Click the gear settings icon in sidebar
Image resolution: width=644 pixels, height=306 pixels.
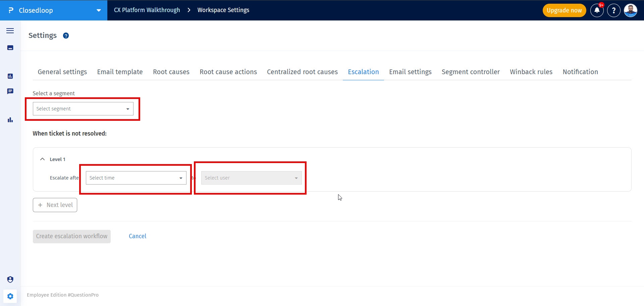point(10,296)
